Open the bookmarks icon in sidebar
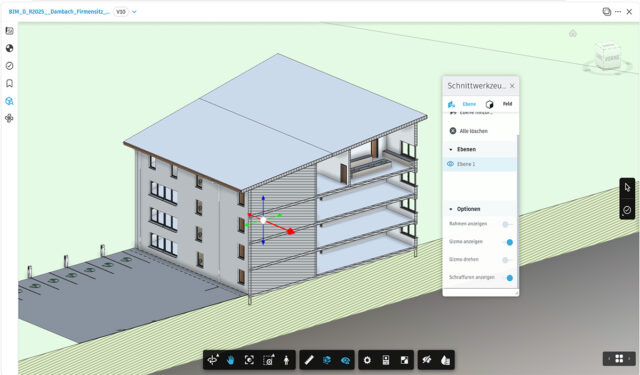Viewport: 640px width, 375px height. coord(9,83)
